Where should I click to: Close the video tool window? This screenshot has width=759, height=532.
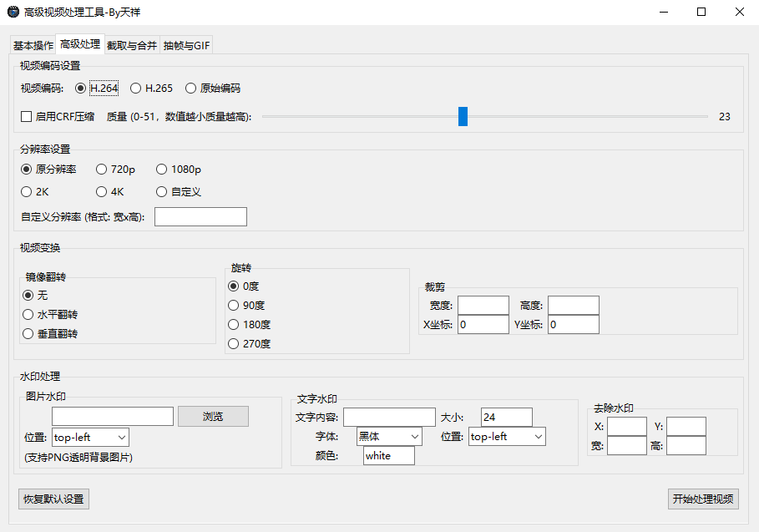(x=740, y=12)
